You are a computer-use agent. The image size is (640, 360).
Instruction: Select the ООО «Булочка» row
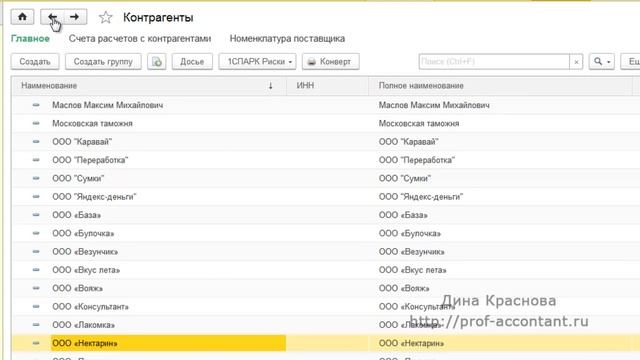click(x=326, y=233)
